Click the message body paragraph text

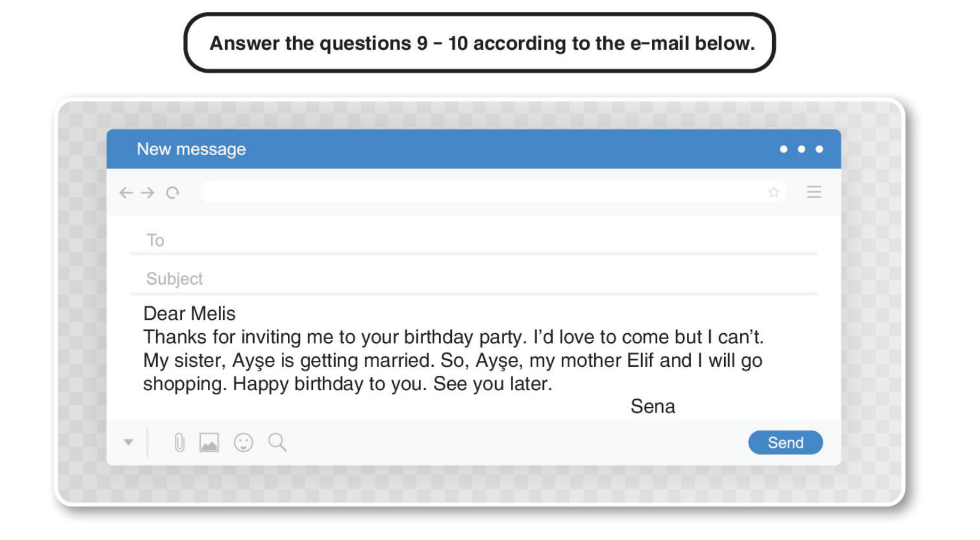[x=452, y=360]
